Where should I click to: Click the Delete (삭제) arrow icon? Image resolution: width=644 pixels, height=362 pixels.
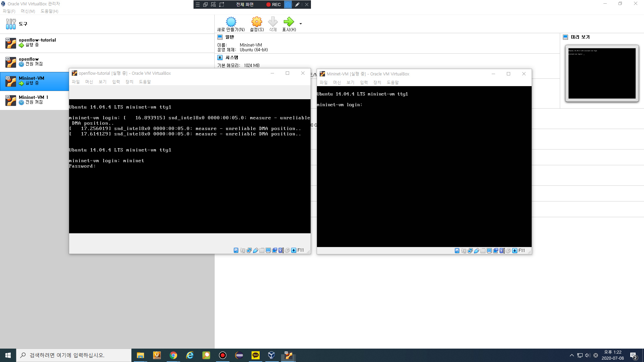click(273, 22)
